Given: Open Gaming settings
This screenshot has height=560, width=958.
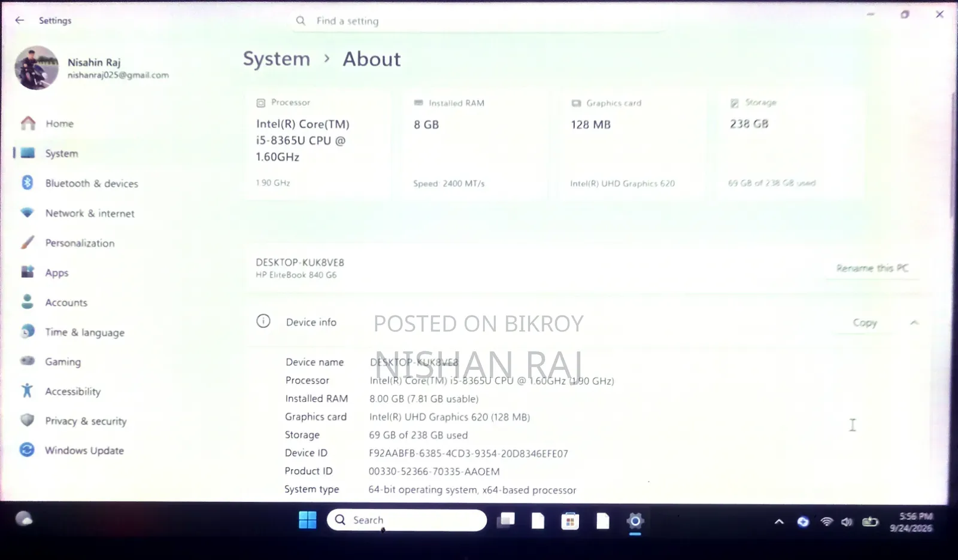Looking at the screenshot, I should click(63, 362).
